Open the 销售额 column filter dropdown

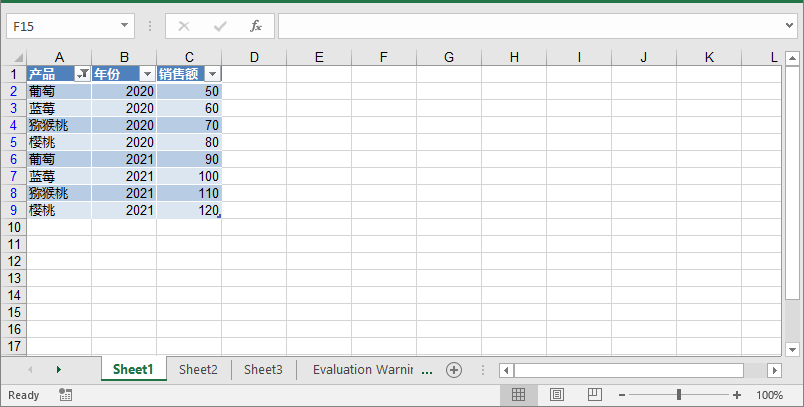212,74
